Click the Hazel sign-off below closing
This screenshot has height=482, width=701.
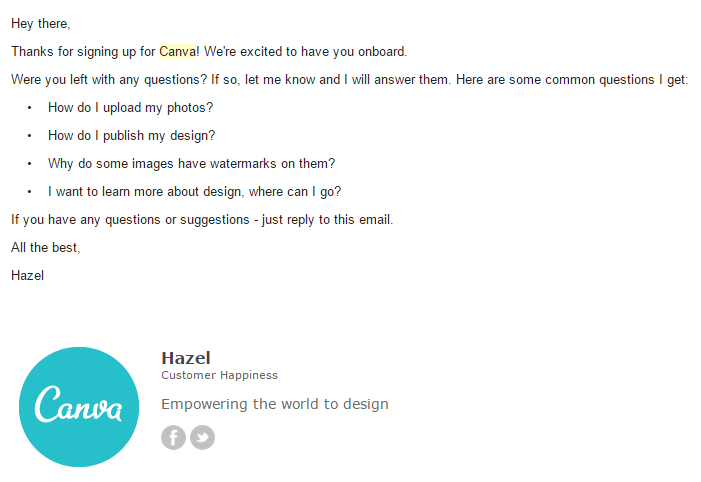point(28,275)
